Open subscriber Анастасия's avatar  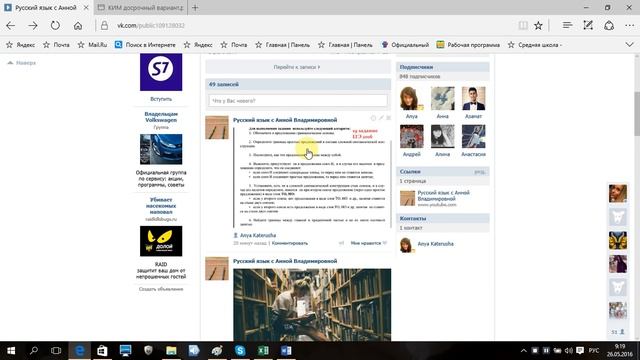click(473, 136)
